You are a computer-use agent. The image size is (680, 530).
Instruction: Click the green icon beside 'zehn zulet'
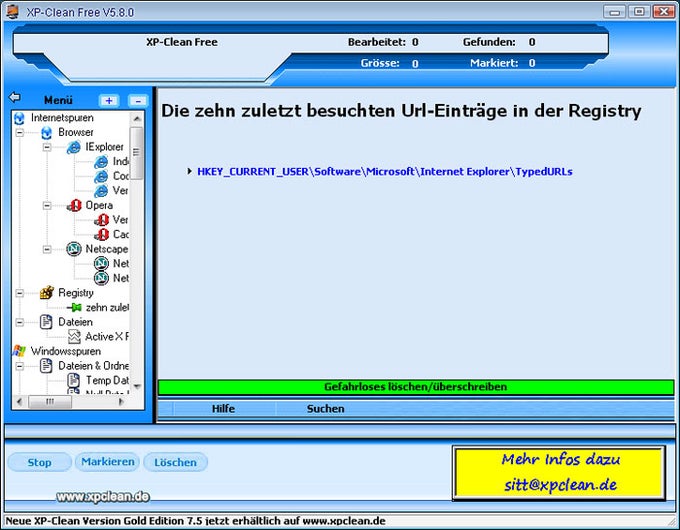[x=74, y=308]
